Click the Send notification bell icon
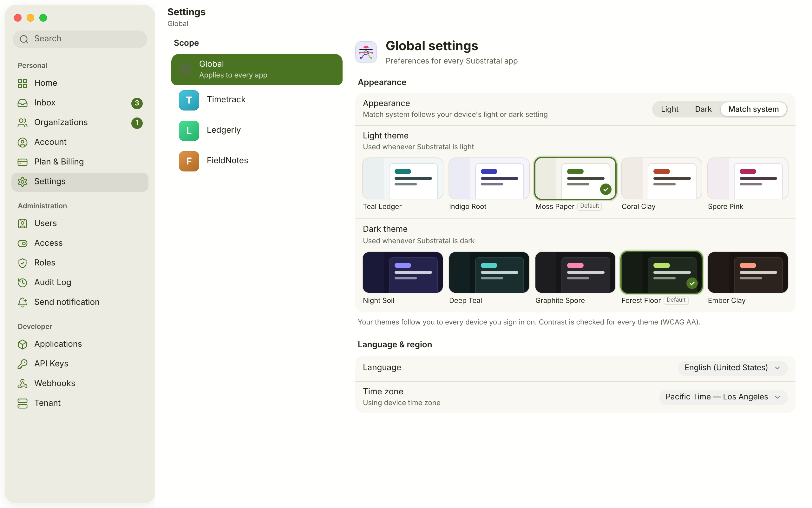 (23, 302)
